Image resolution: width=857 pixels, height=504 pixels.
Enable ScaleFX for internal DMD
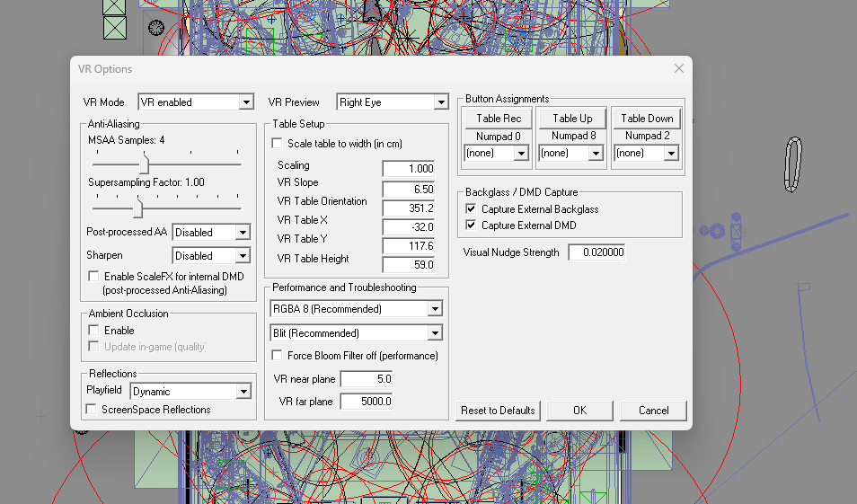[x=93, y=276]
